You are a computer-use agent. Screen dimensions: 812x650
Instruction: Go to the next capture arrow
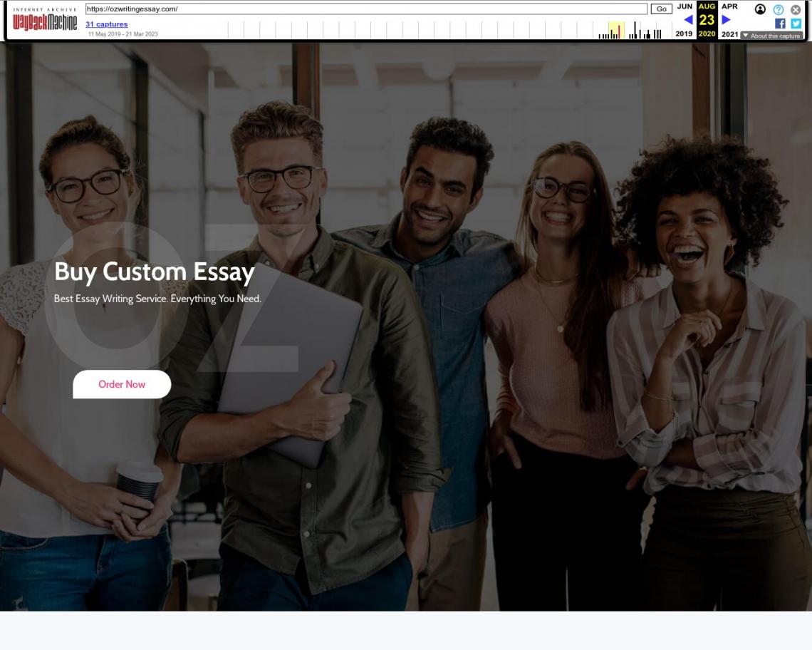coord(726,20)
